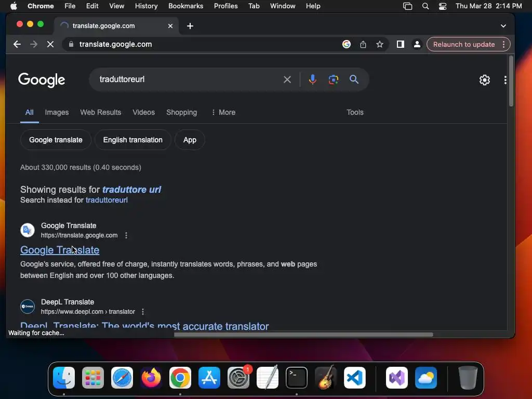The height and width of the screenshot is (399, 532).
Task: Open Google quick settings gear
Action: point(485,79)
